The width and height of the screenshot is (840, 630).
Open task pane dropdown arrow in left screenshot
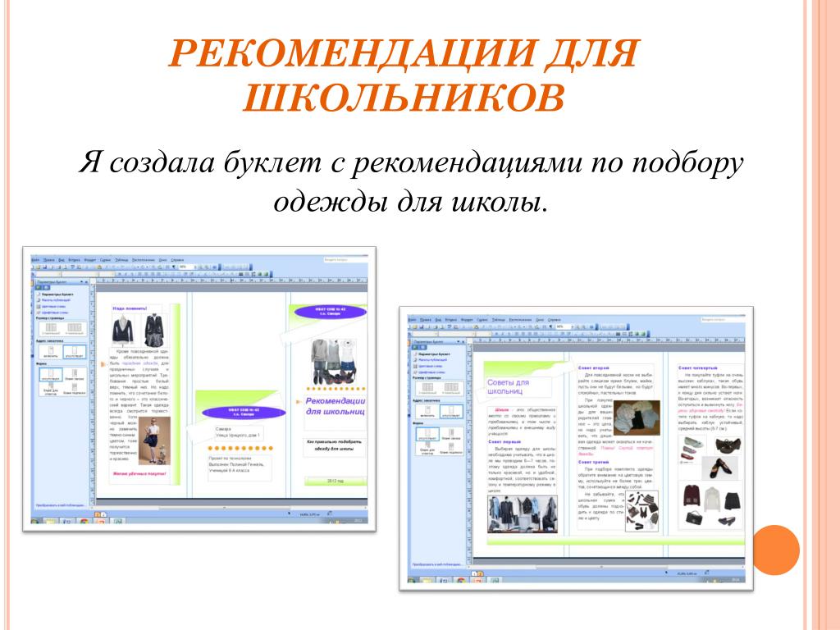[81, 282]
